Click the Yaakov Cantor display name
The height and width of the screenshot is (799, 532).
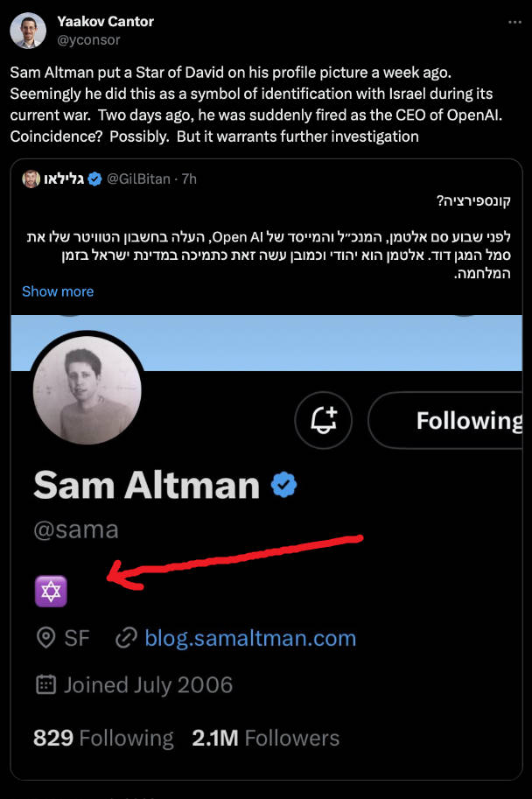(x=105, y=21)
